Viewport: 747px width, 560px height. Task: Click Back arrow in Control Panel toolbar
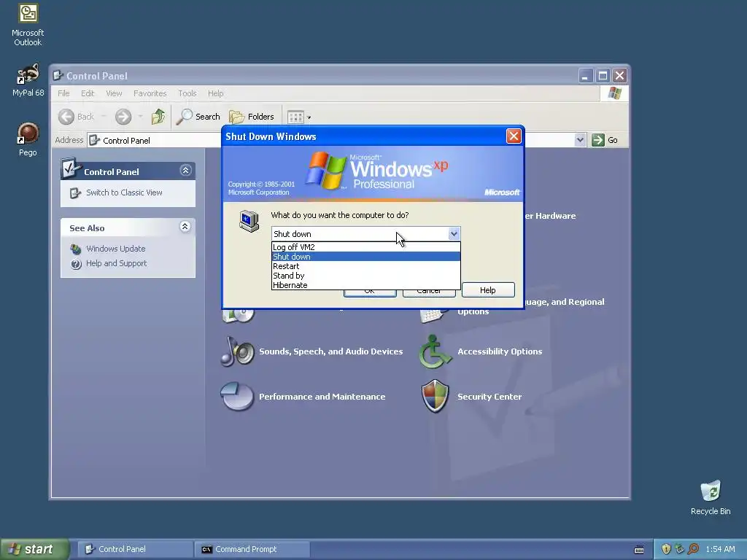click(66, 117)
